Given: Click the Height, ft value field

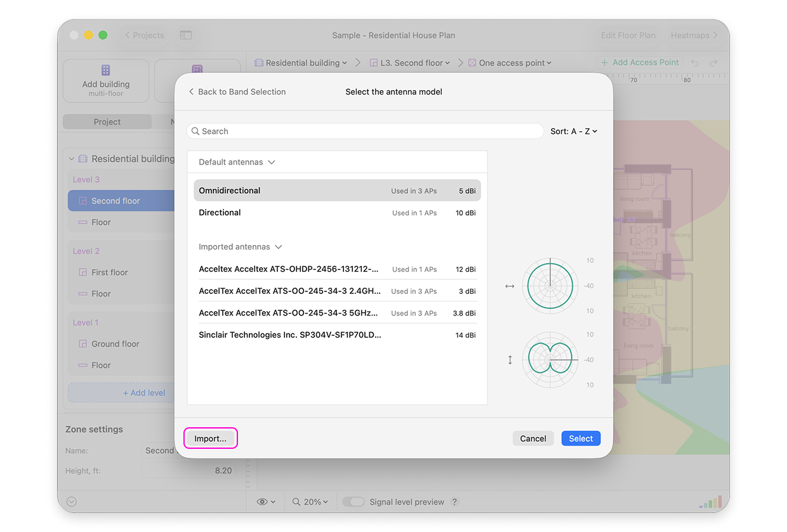Looking at the screenshot, I should [x=188, y=471].
